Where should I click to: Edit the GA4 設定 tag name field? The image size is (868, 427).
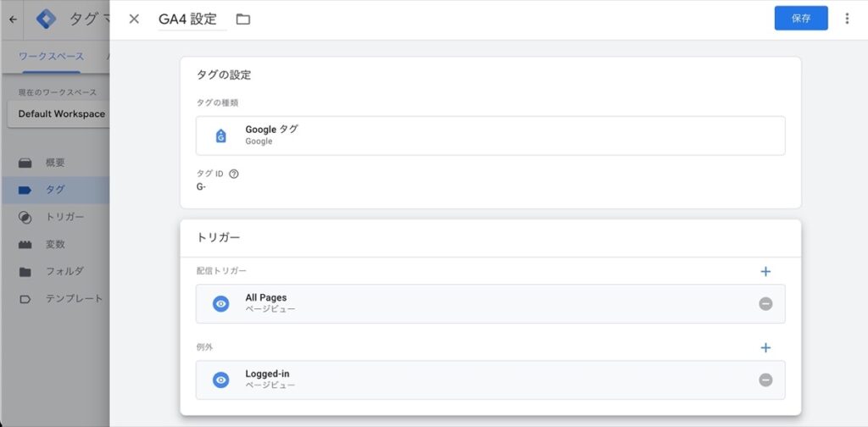192,19
